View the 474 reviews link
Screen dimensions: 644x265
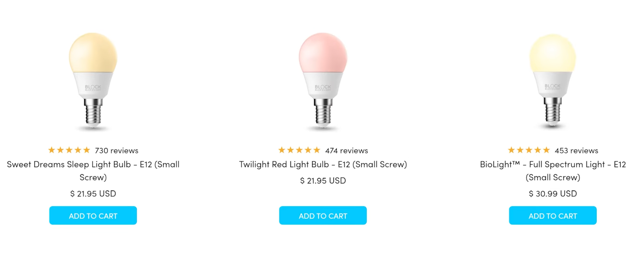[346, 151]
